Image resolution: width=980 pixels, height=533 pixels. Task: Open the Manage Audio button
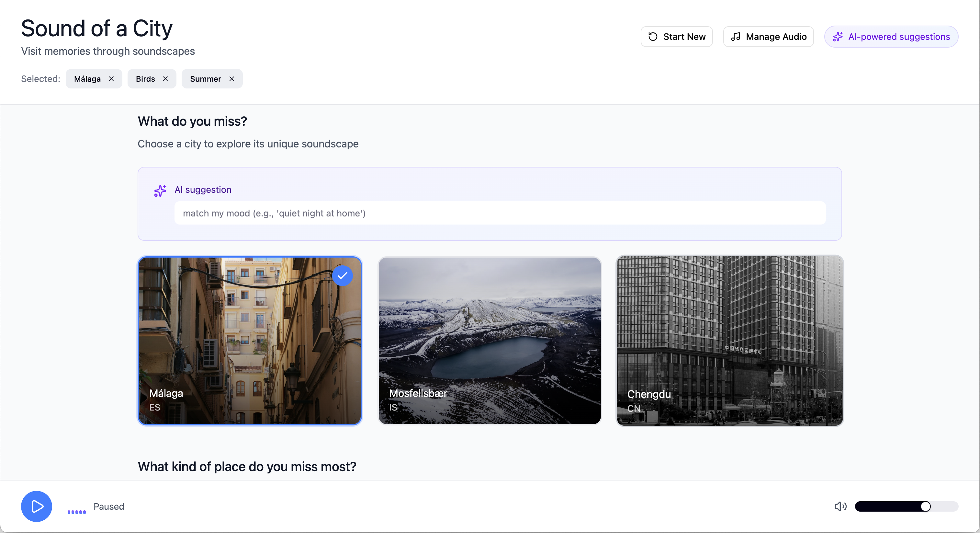768,37
